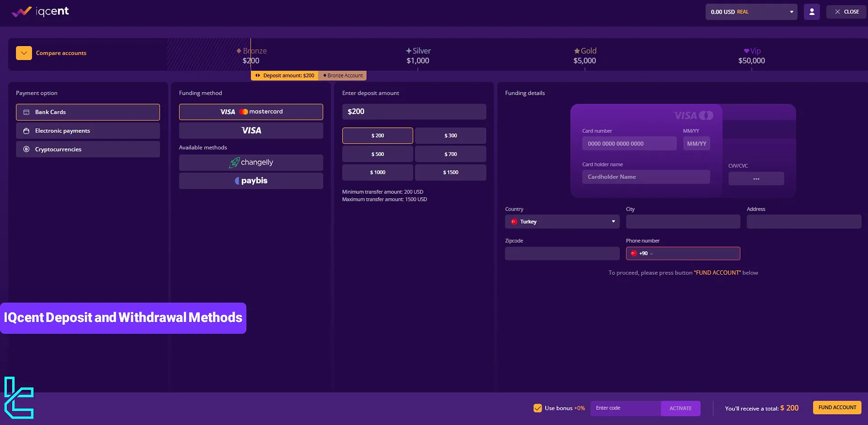Image resolution: width=868 pixels, height=425 pixels.
Task: Click the "Minimum transfer amount: 200 USD" text
Action: (382, 192)
